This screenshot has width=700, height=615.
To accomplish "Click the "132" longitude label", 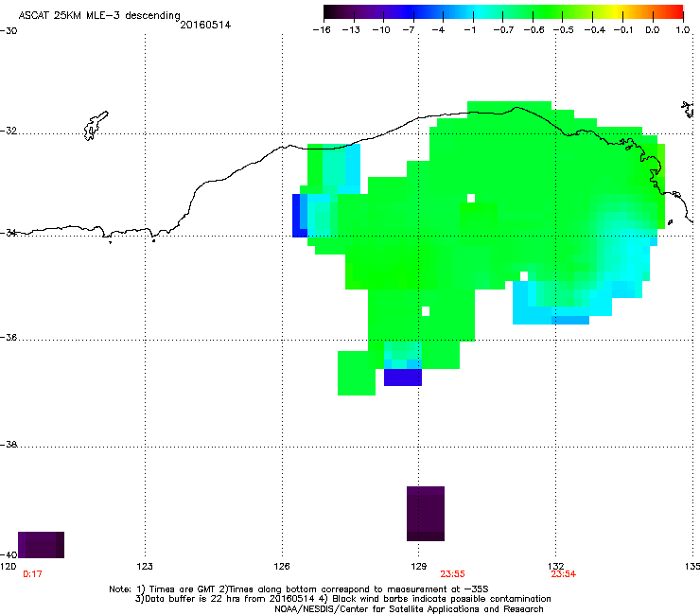I will pyautogui.click(x=556, y=567).
